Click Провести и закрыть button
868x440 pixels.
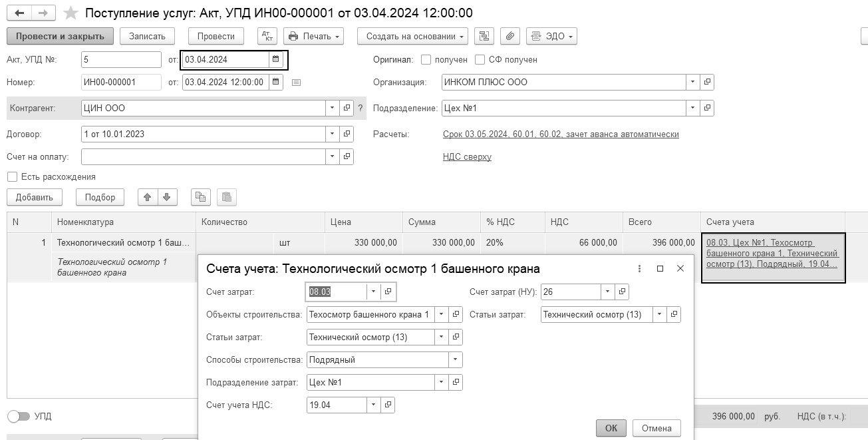[61, 36]
